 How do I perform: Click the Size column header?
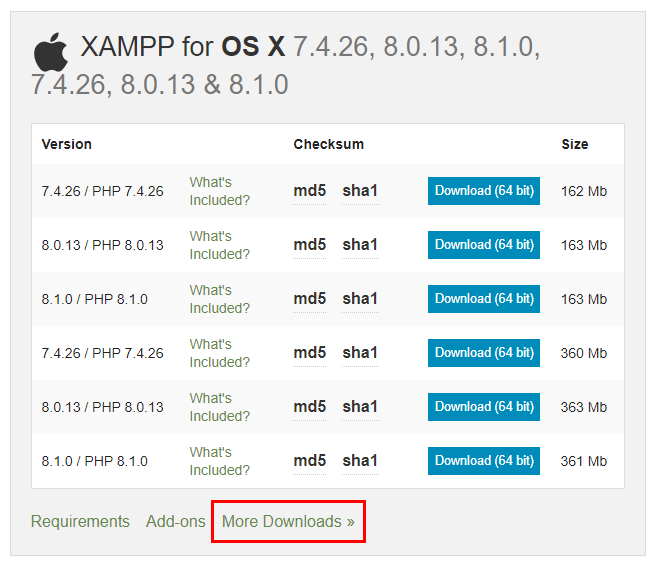point(575,144)
